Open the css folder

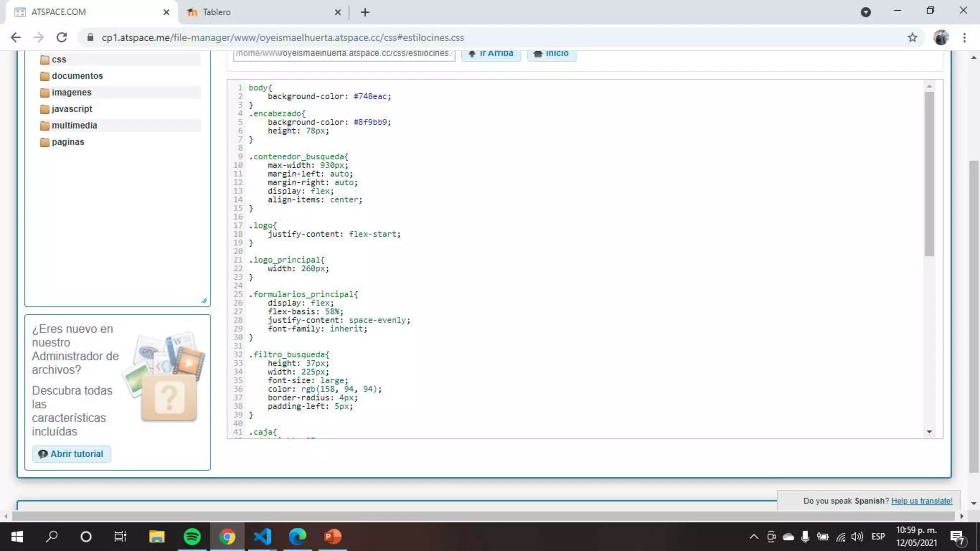pyautogui.click(x=58, y=59)
